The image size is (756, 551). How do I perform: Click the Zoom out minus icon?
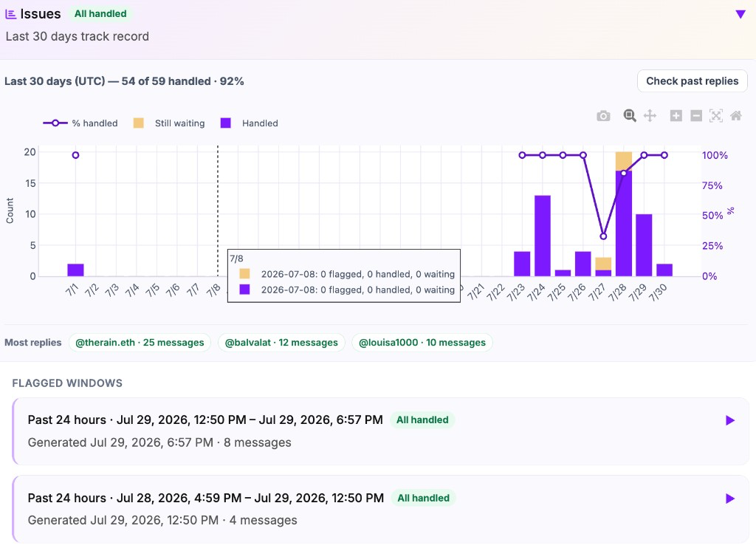(696, 116)
